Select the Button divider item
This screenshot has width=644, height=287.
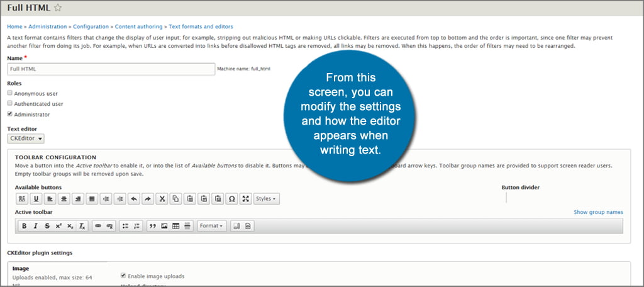click(x=506, y=198)
